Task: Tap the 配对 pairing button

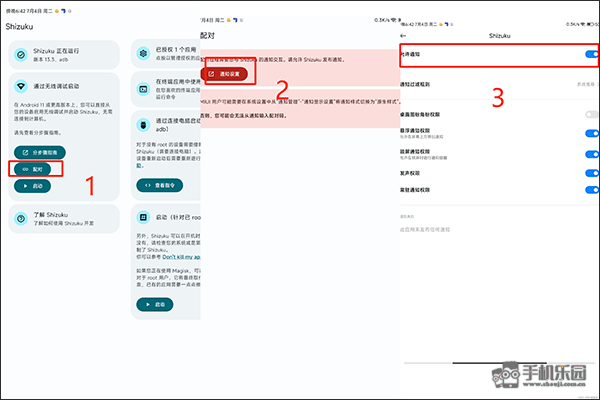Action: pyautogui.click(x=33, y=169)
